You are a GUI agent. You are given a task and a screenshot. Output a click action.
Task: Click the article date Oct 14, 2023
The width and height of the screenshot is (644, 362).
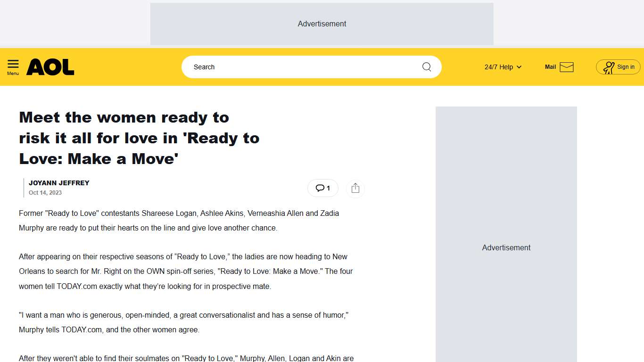tap(45, 192)
